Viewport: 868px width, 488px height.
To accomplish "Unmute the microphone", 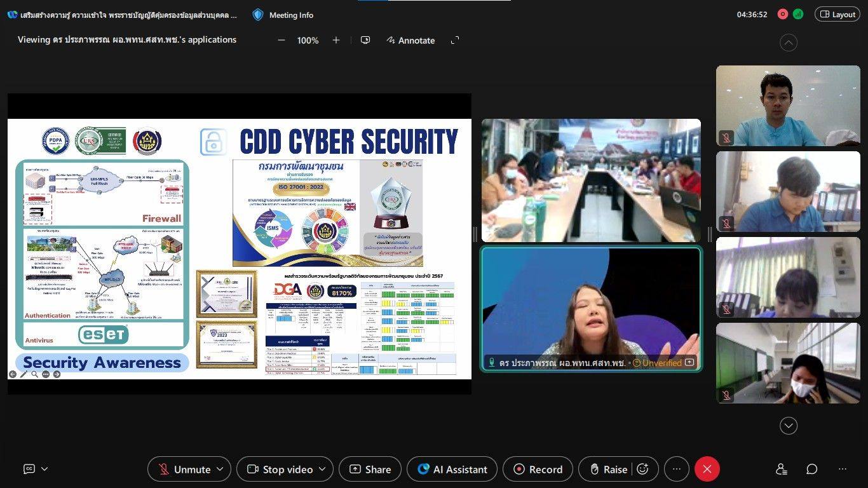I will point(184,469).
